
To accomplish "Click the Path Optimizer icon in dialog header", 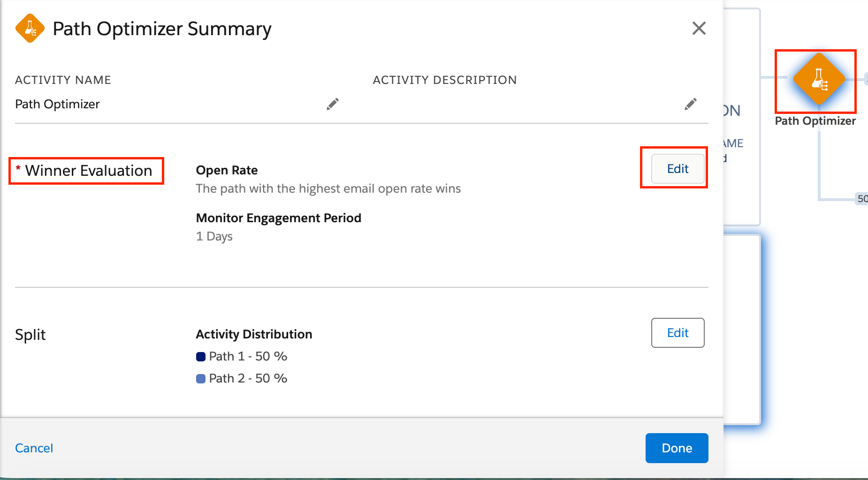I will coord(30,28).
